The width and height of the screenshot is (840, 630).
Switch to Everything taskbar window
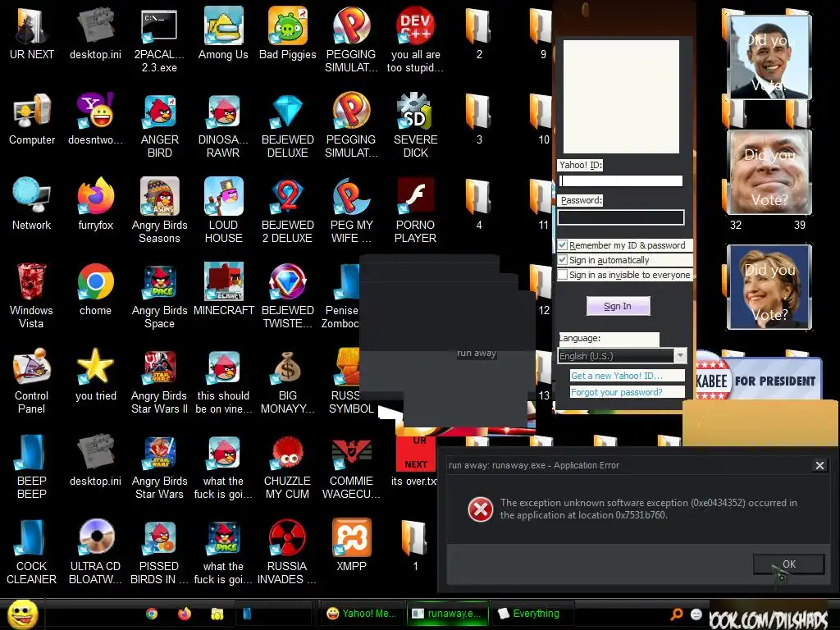(532, 614)
